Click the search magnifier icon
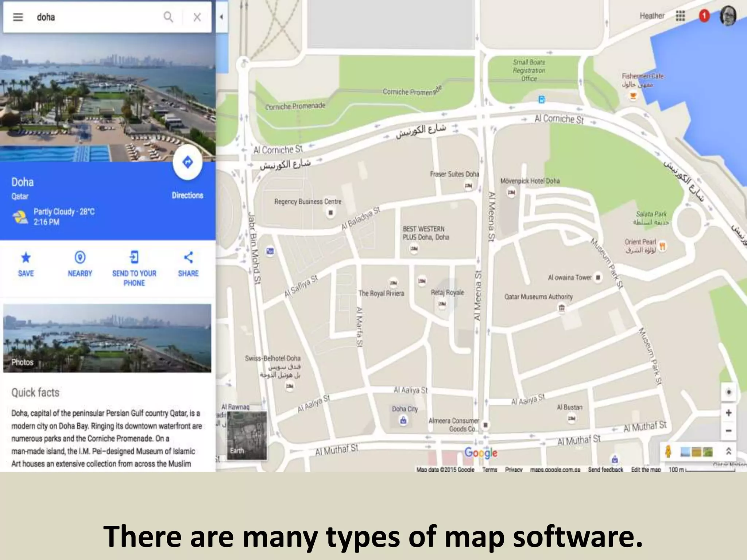 [x=168, y=17]
